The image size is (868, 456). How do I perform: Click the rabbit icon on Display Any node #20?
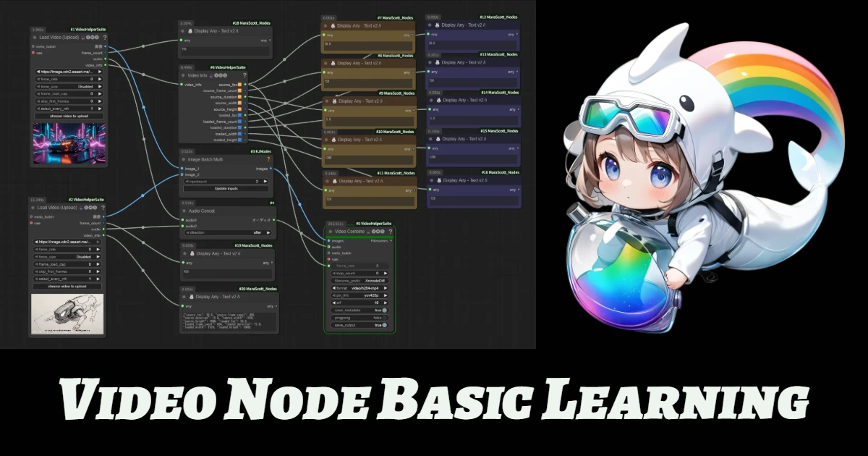tap(190, 297)
